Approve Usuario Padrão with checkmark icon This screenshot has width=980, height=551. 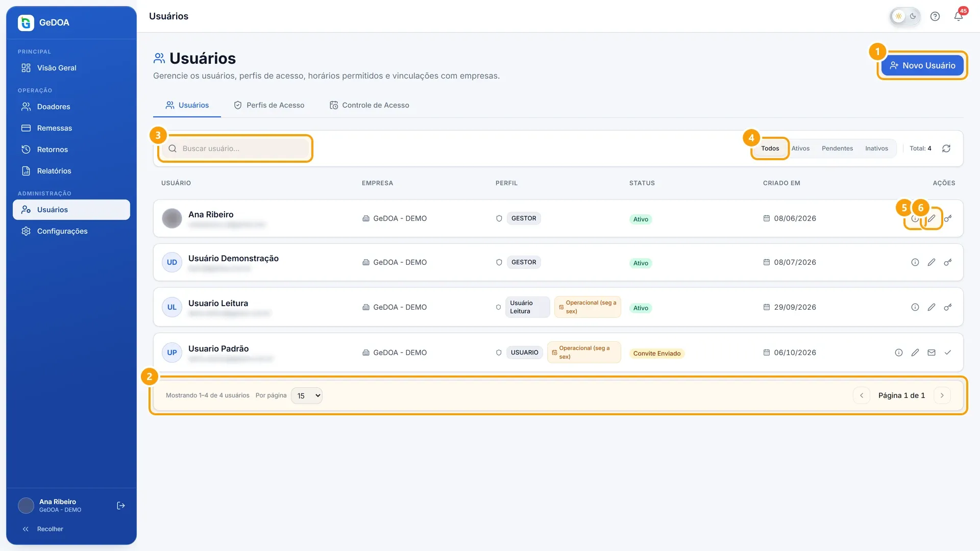(x=947, y=353)
